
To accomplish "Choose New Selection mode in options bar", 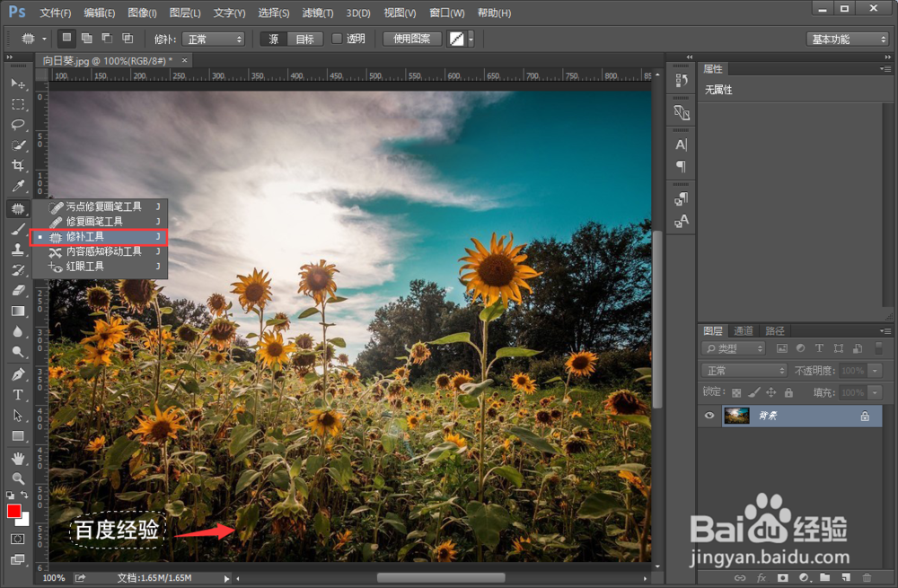I will point(66,39).
